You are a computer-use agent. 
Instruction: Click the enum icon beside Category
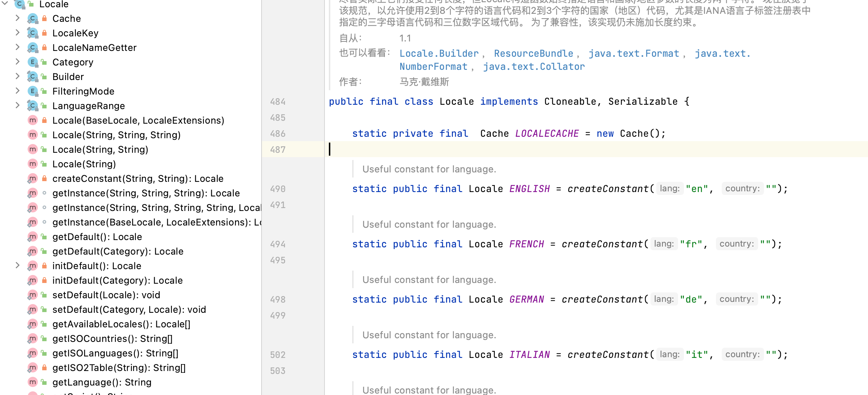click(33, 62)
